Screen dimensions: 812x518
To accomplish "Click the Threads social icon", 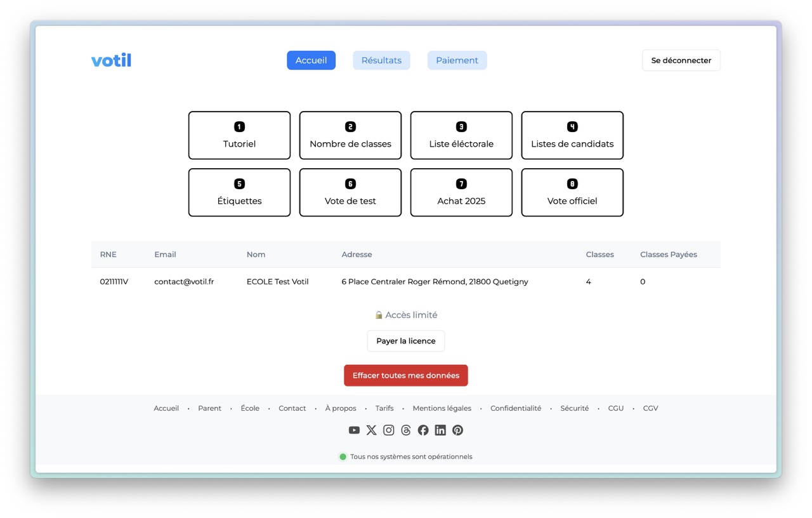I will (x=406, y=430).
